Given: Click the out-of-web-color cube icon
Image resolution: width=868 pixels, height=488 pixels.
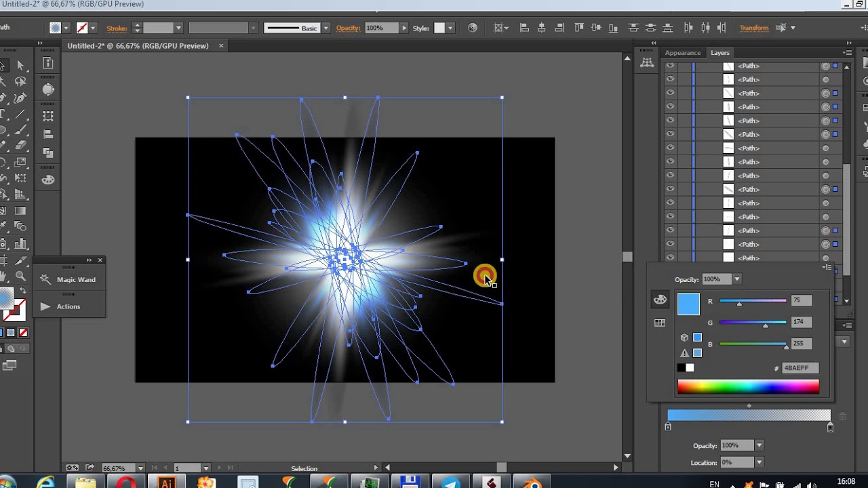Looking at the screenshot, I should 684,338.
